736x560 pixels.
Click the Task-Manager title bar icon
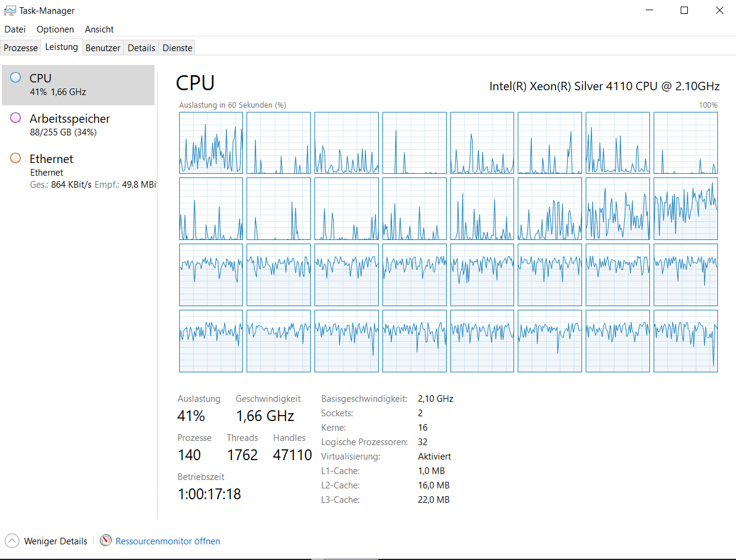10,10
